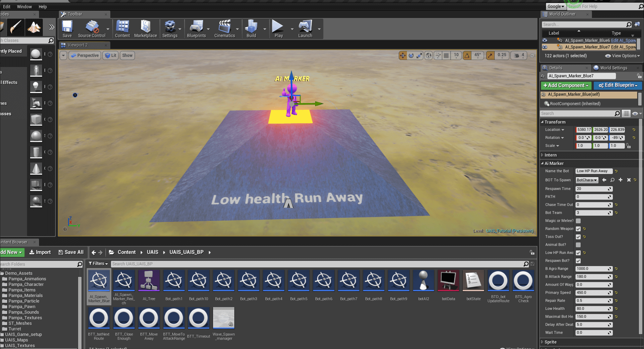The width and height of the screenshot is (644, 349).
Task: Open the Location type dropdown arrow
Action: pyautogui.click(x=563, y=130)
